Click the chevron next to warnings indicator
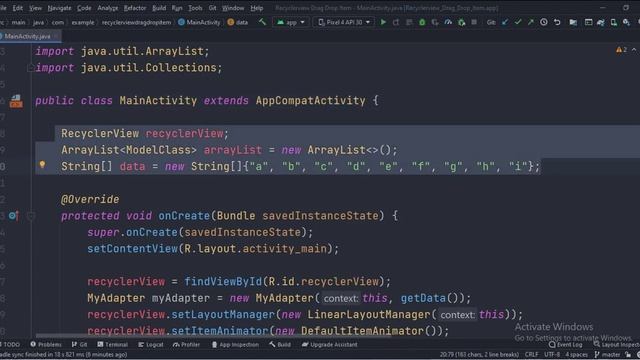This screenshot has width=640, height=360. pyautogui.click(x=634, y=50)
